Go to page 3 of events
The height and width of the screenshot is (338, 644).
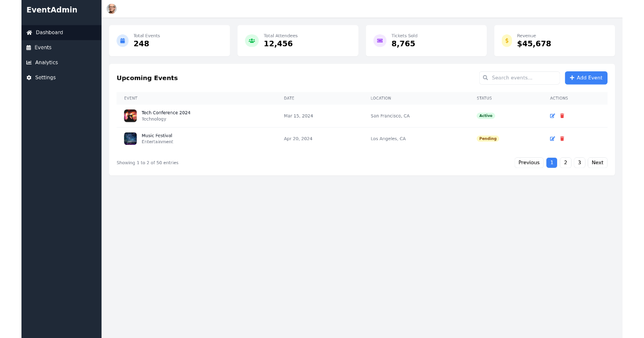(x=579, y=162)
